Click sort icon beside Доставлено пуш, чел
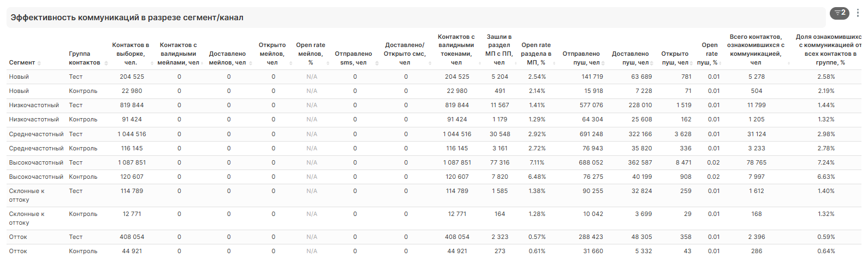The width and height of the screenshot is (868, 263). click(x=652, y=63)
